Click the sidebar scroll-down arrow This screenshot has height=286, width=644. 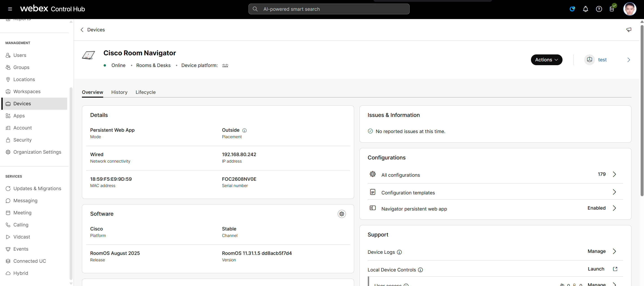pyautogui.click(x=71, y=284)
